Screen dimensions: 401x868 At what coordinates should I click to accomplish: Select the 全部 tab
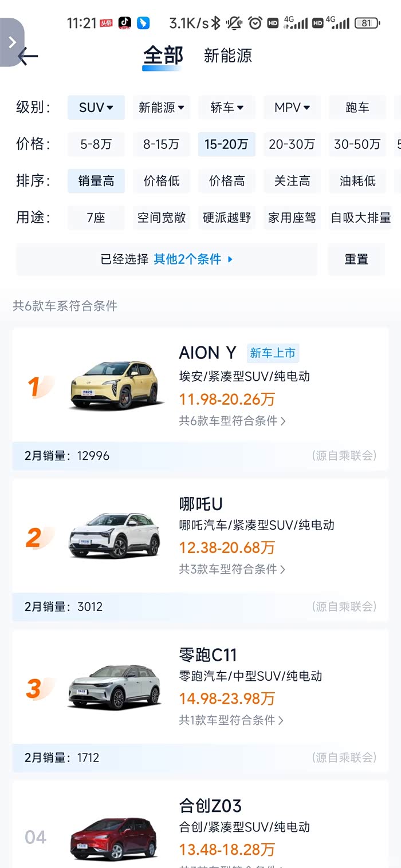163,56
